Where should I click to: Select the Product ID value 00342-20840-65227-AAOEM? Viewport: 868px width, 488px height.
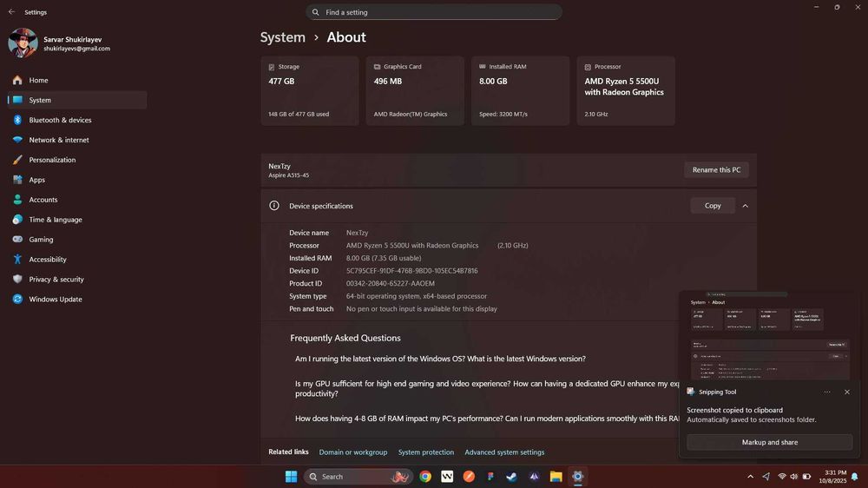point(391,284)
